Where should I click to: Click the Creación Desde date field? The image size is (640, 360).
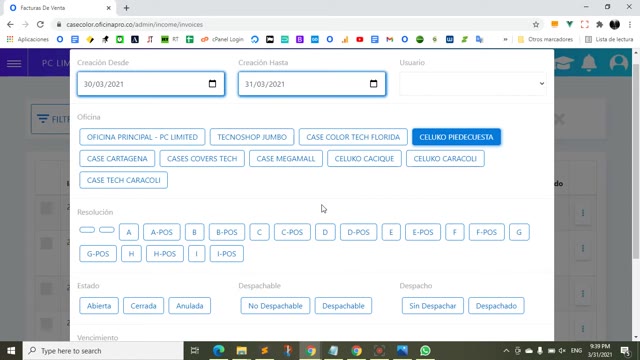click(x=151, y=84)
